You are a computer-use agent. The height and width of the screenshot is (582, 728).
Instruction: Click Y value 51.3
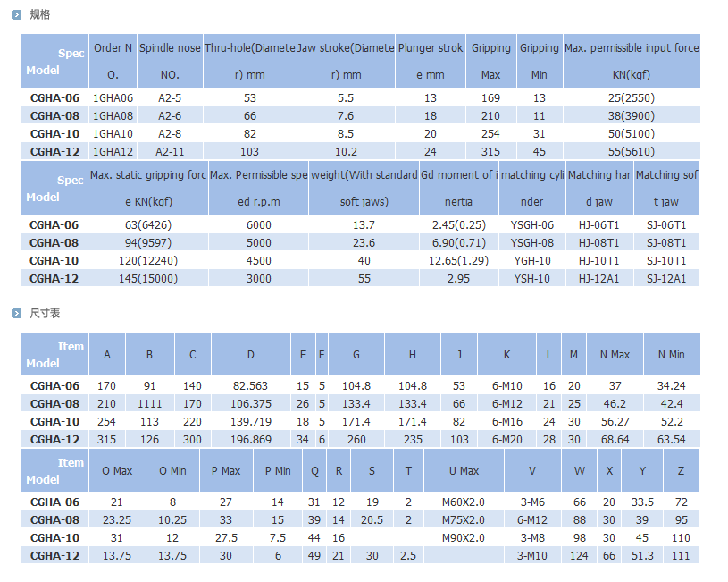click(642, 555)
